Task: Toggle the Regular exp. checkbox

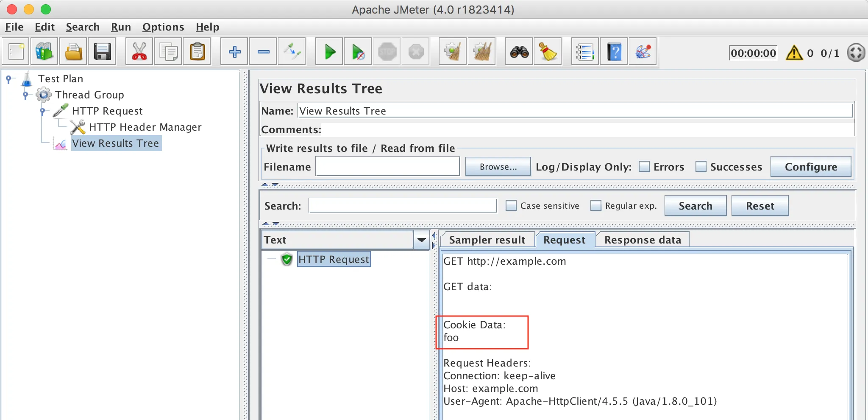Action: coord(596,206)
